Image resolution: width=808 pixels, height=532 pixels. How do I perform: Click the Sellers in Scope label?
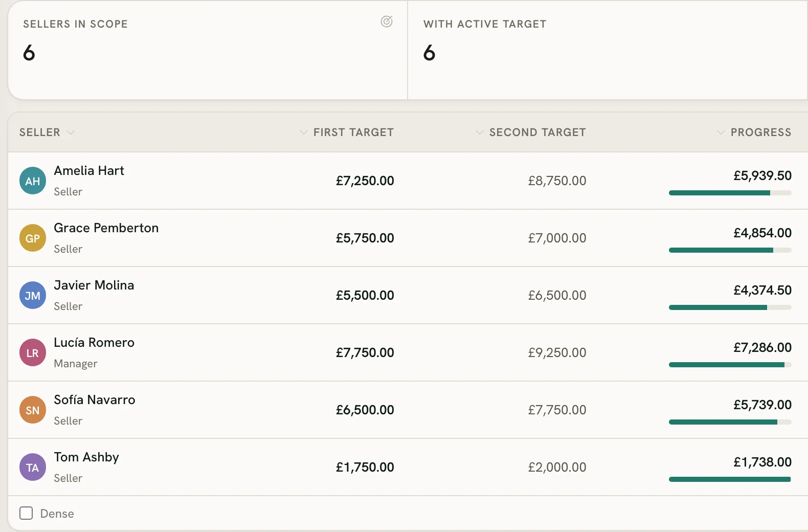[76, 24]
